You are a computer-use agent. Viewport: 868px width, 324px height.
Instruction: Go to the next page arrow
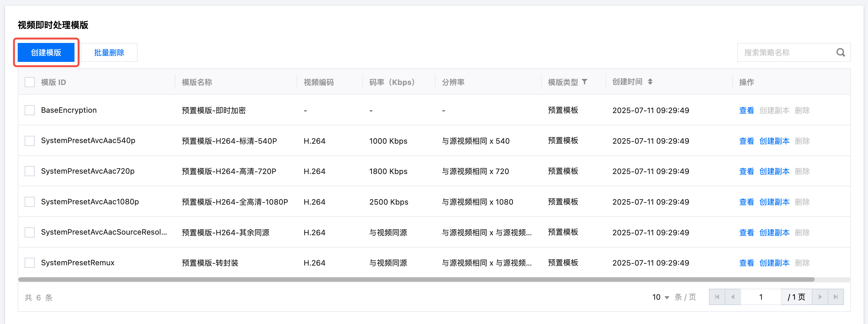pyautogui.click(x=820, y=297)
